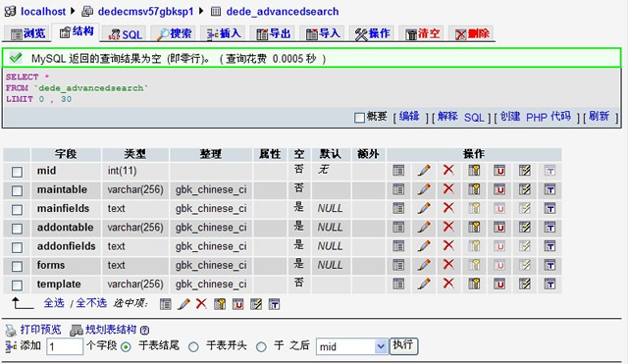The height and width of the screenshot is (364, 628).
Task: Click unique index icon for template row
Action: (499, 284)
